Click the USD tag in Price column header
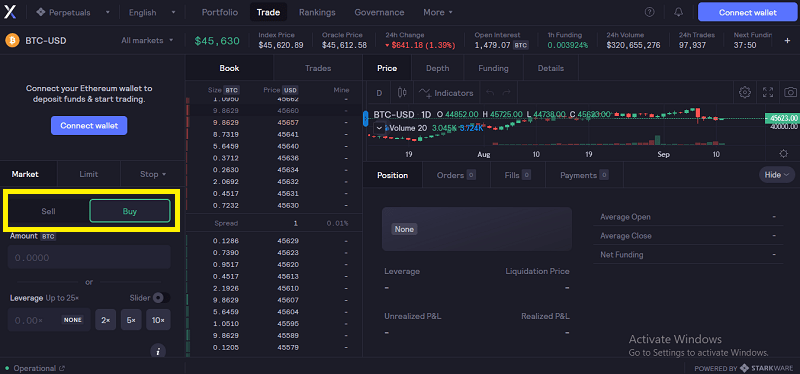800x374 pixels. (290, 90)
